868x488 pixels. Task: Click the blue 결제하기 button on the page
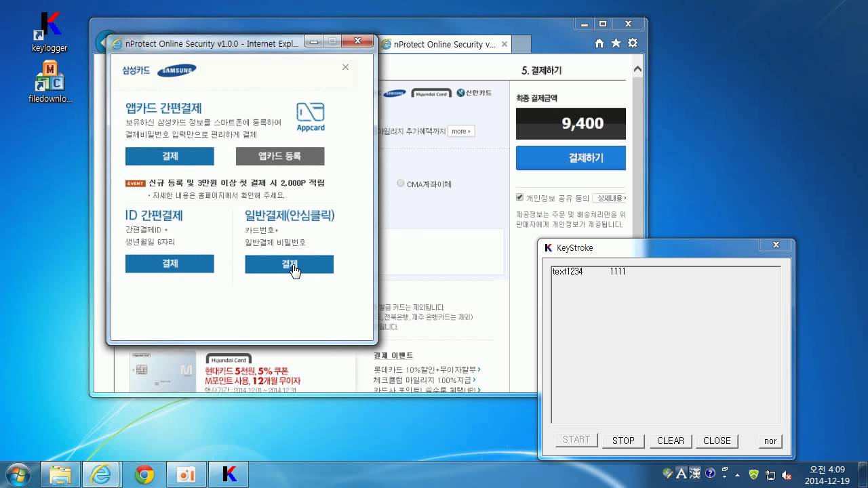[x=571, y=158]
